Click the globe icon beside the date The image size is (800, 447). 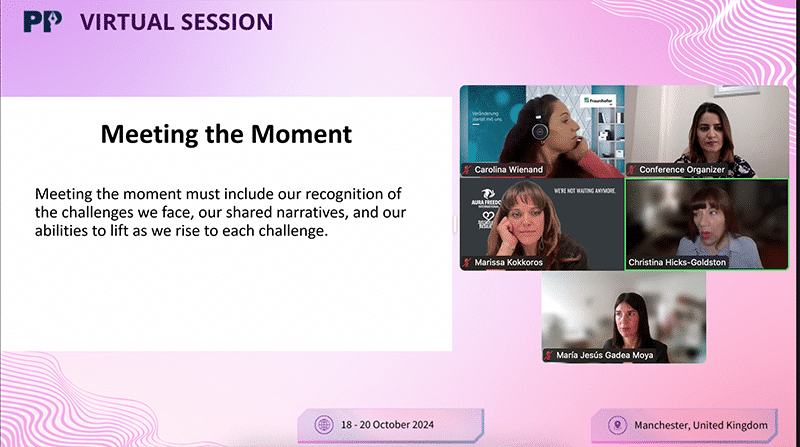325,424
